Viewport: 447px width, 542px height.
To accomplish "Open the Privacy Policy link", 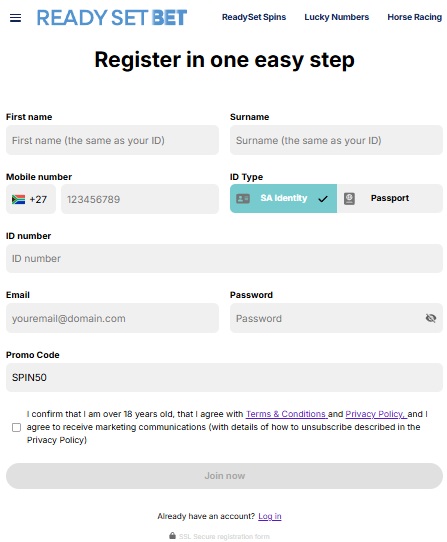I will point(376,414).
